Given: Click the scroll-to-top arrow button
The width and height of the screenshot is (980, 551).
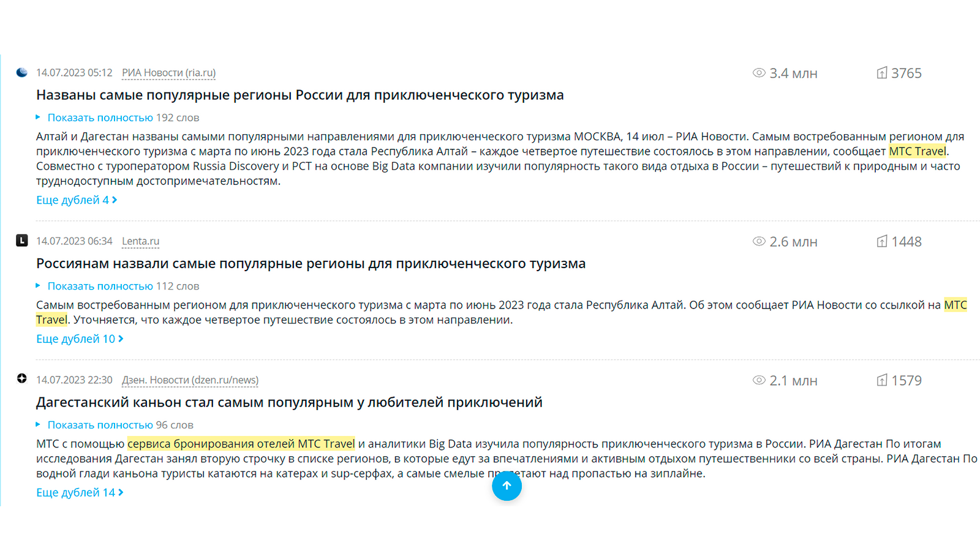Looking at the screenshot, I should (507, 485).
